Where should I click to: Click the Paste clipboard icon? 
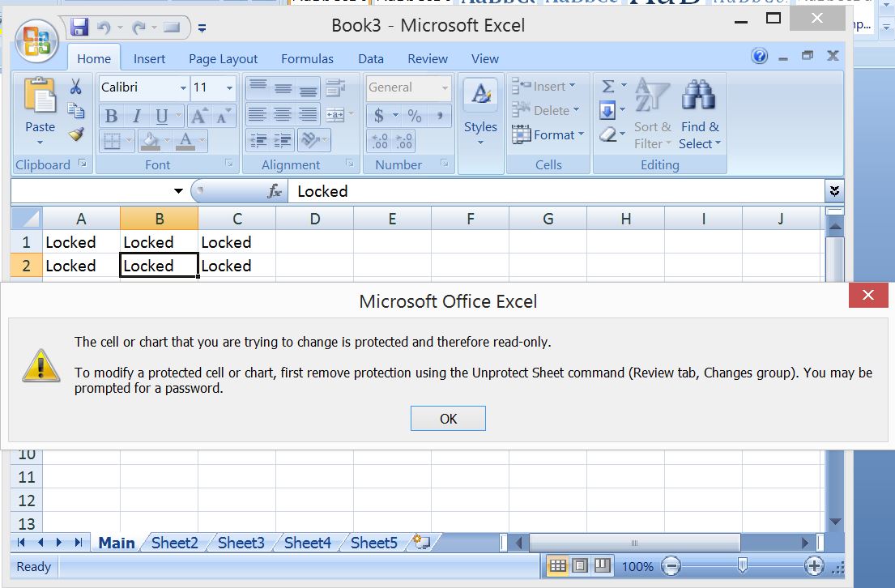(x=40, y=95)
